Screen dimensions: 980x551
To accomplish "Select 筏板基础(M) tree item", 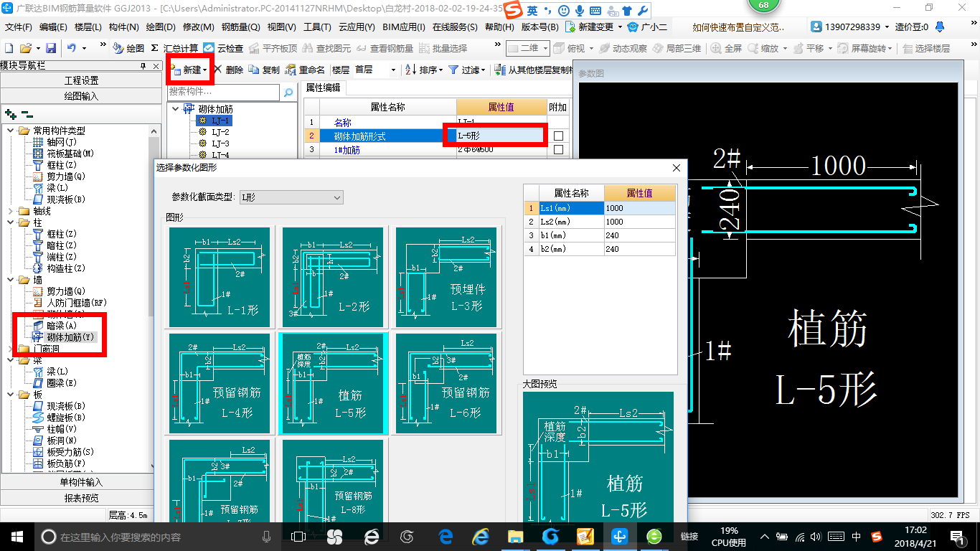I will click(63, 154).
